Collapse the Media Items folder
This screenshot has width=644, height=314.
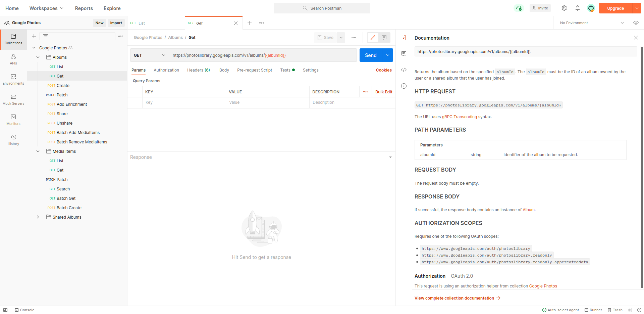[38, 151]
